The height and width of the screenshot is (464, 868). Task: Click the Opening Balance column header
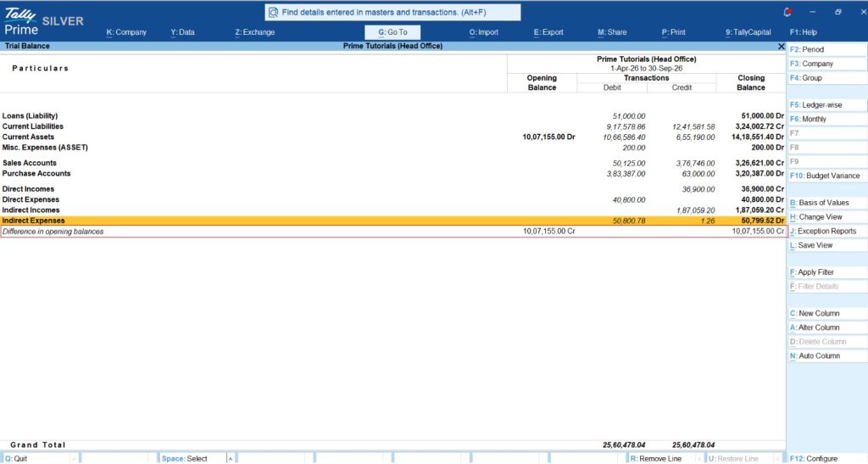pos(542,82)
